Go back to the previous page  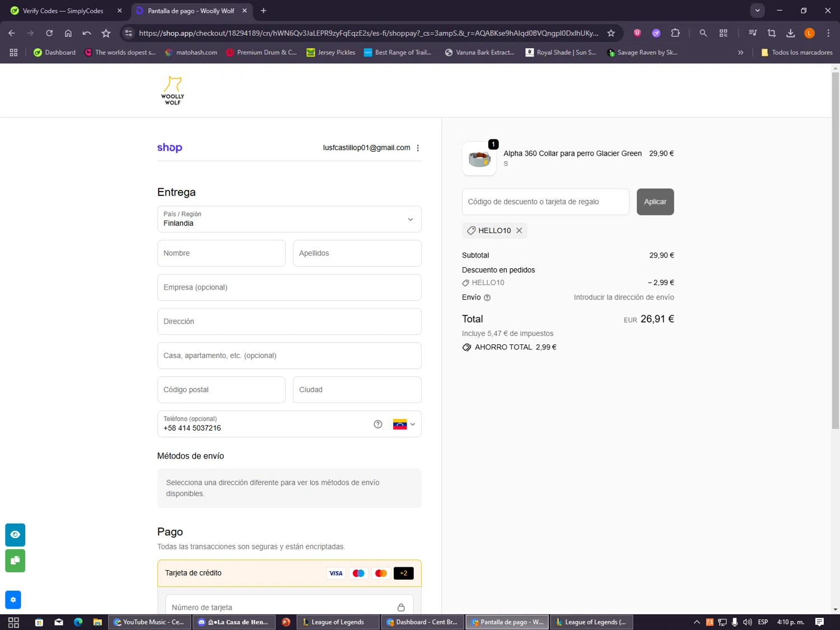point(12,33)
